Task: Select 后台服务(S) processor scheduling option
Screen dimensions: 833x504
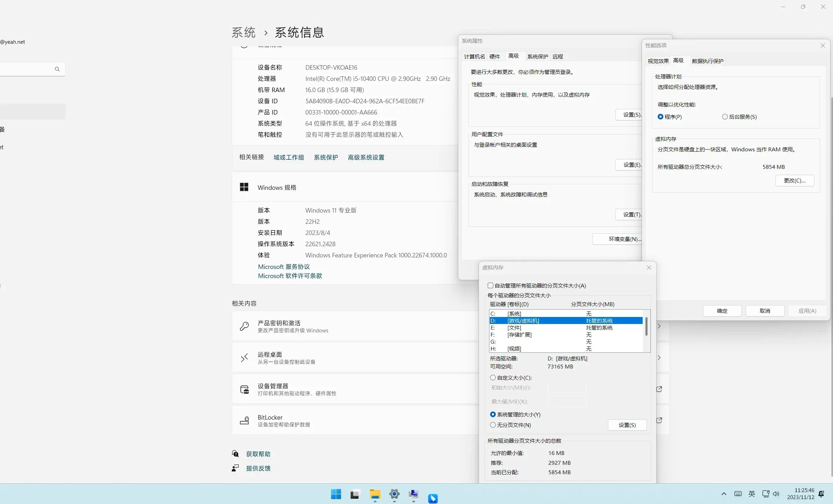Action: point(725,117)
